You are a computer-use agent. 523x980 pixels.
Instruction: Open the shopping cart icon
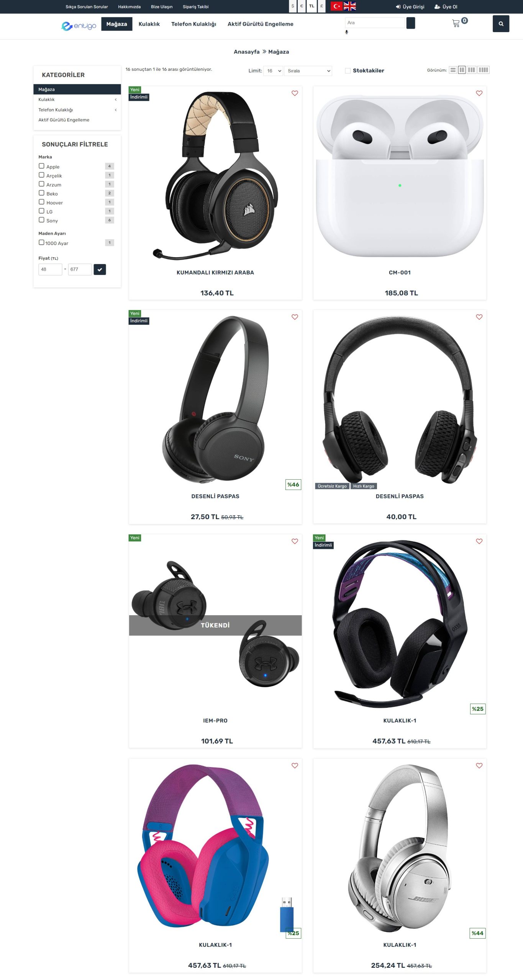click(x=456, y=23)
